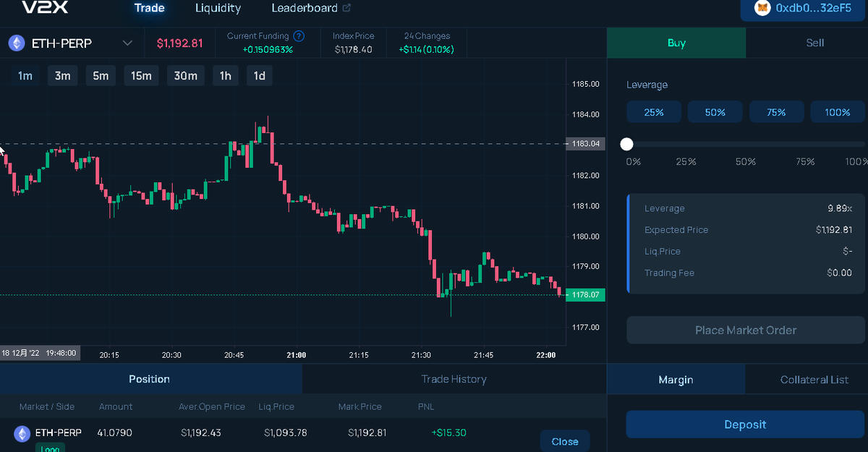
Task: Close the ETH-PERP position
Action: [565, 442]
